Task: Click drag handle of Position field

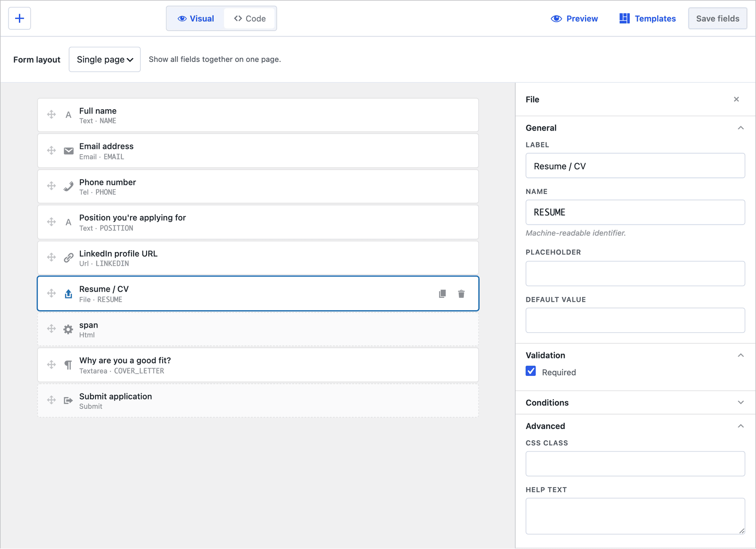Action: pos(52,222)
